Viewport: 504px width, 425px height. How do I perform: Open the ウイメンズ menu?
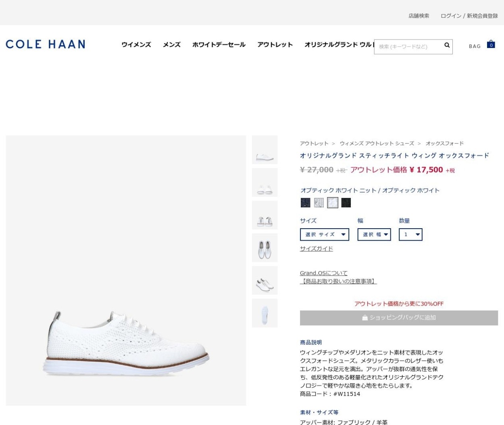click(x=136, y=45)
